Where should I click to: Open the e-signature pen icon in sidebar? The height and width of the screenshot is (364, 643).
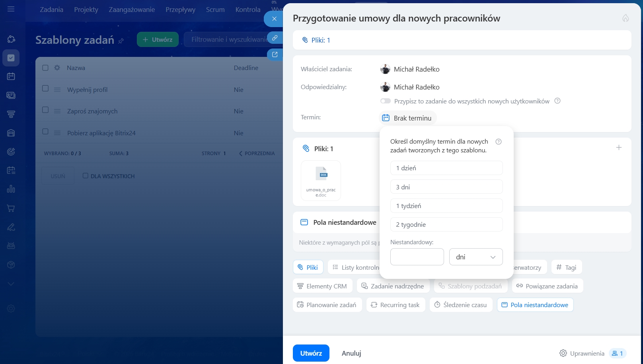click(11, 227)
